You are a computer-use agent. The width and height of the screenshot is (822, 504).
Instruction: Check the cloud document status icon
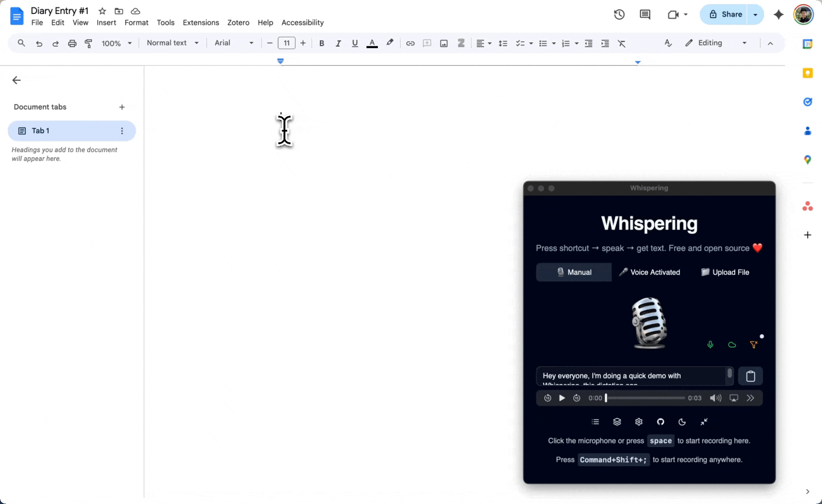pos(135,11)
